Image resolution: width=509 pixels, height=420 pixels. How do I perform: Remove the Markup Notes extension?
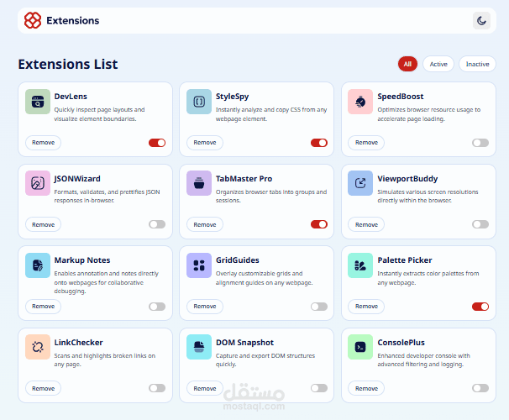point(43,306)
